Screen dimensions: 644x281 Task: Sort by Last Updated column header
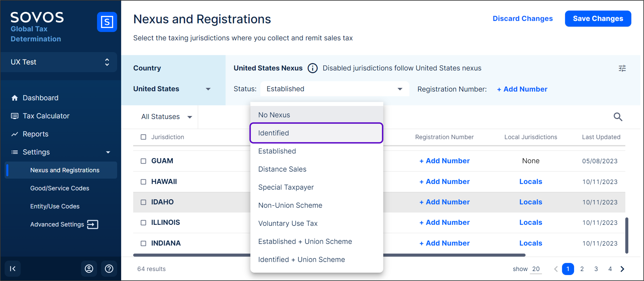pos(601,137)
